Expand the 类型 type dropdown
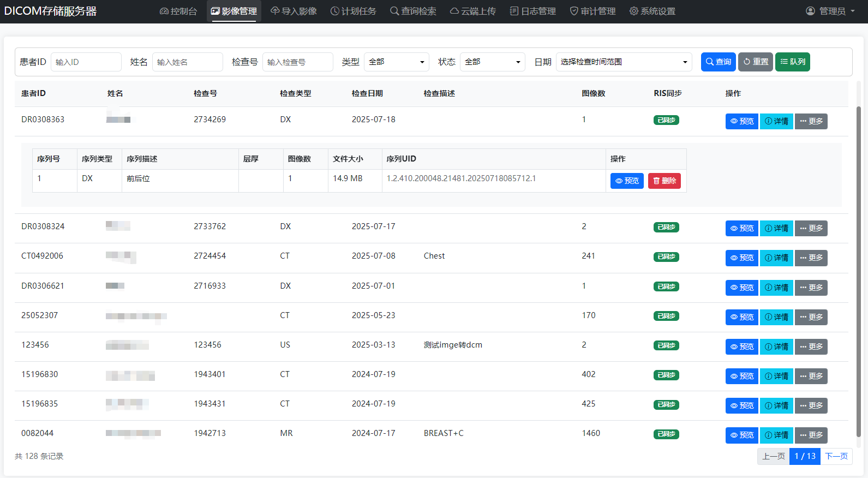The image size is (868, 478). click(x=396, y=62)
